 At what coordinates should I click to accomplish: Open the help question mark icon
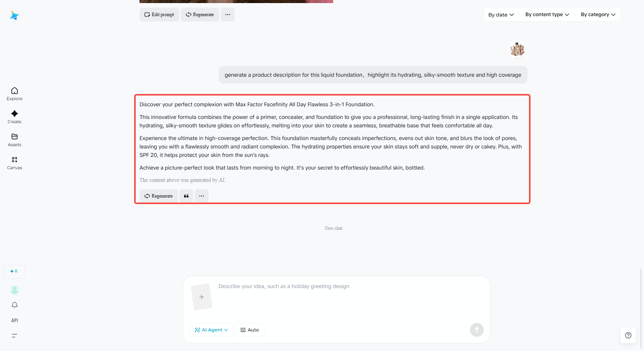coord(628,335)
